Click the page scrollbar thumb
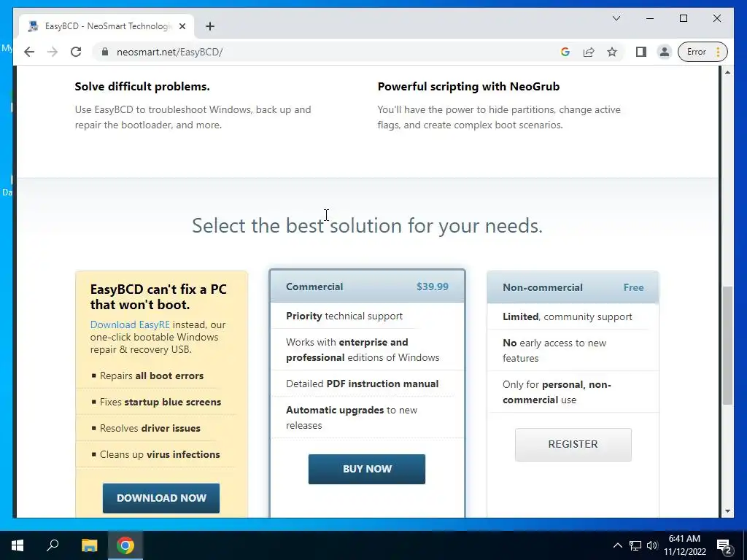The width and height of the screenshot is (747, 560). pos(727,345)
